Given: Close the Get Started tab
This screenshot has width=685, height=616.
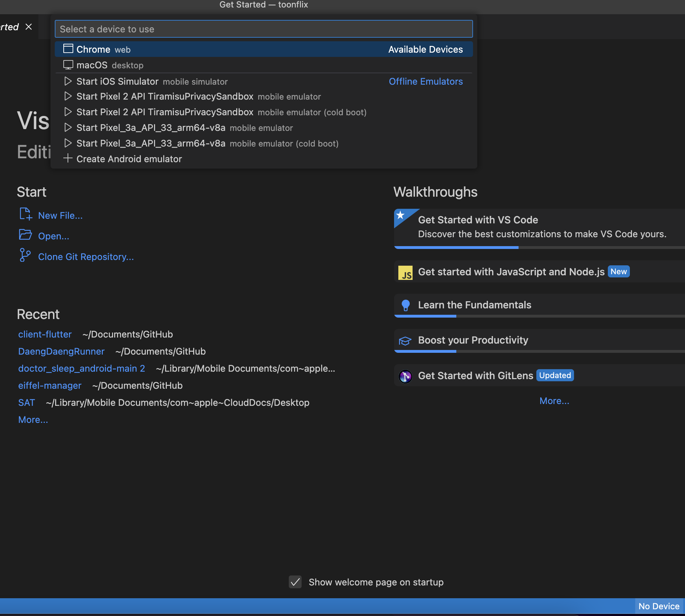Looking at the screenshot, I should [x=29, y=27].
